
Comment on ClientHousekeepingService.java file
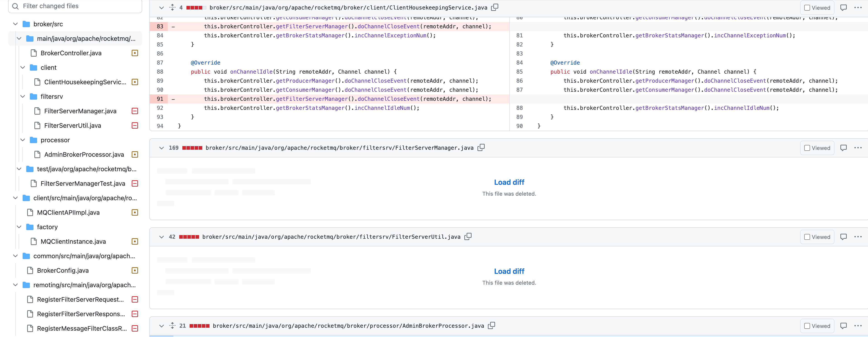pyautogui.click(x=843, y=7)
